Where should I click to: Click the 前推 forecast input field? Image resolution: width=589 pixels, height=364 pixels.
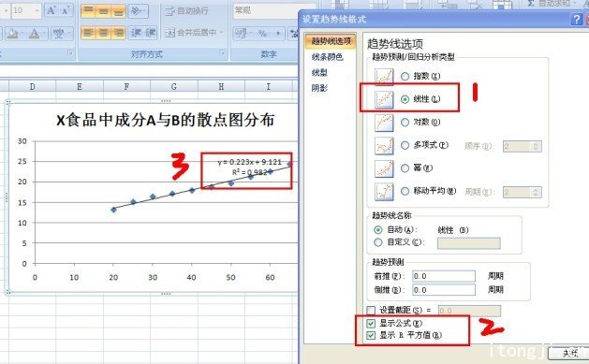click(444, 276)
